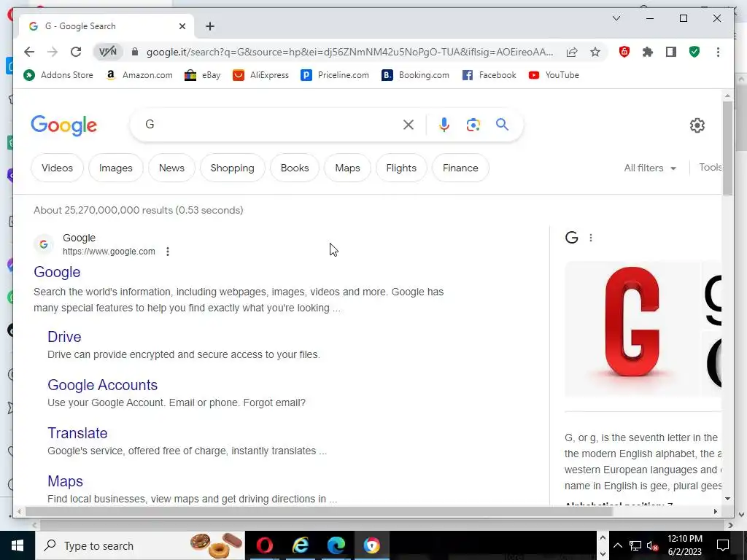Filter results by Books

[x=295, y=168]
